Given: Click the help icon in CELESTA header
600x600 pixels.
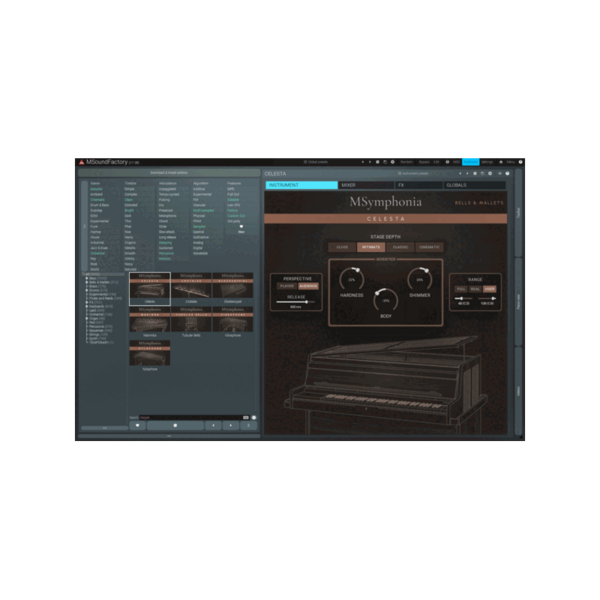Looking at the screenshot, I should pyautogui.click(x=507, y=174).
